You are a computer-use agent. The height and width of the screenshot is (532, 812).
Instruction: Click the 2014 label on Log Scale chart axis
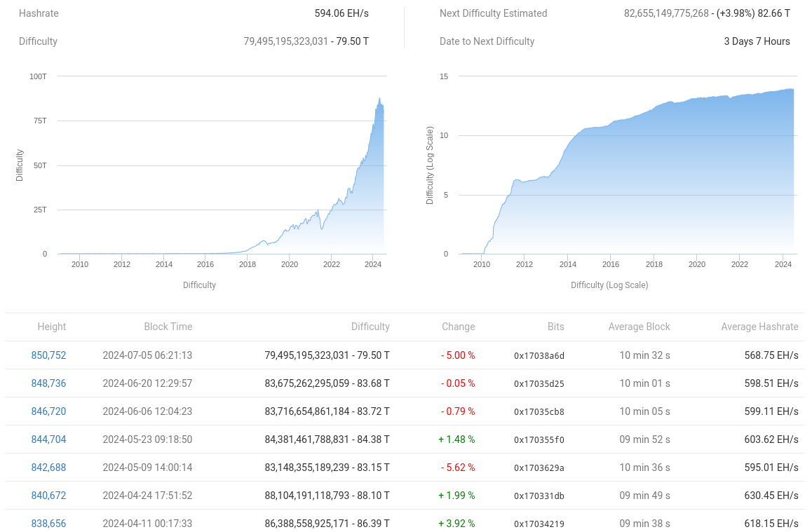567,264
